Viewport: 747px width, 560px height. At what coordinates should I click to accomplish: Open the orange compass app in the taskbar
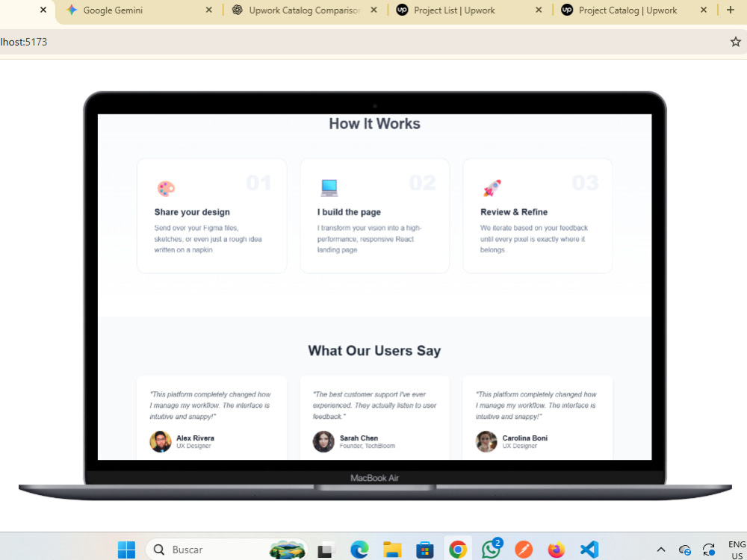click(x=524, y=550)
